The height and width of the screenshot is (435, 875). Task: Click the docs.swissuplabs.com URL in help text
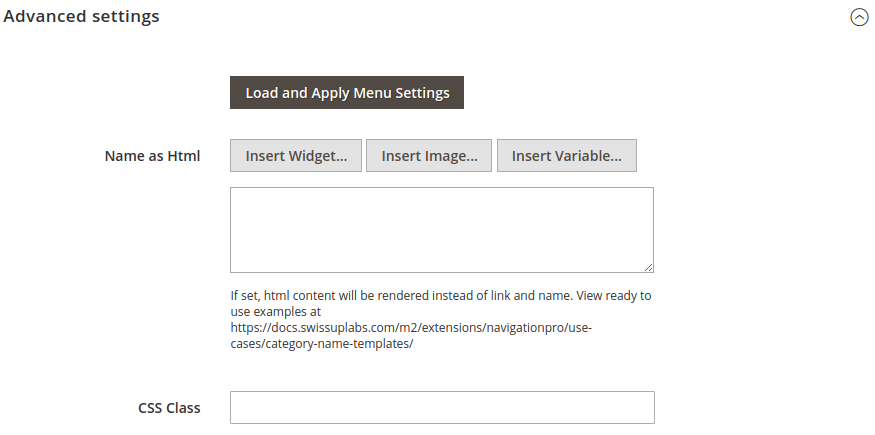tap(411, 336)
